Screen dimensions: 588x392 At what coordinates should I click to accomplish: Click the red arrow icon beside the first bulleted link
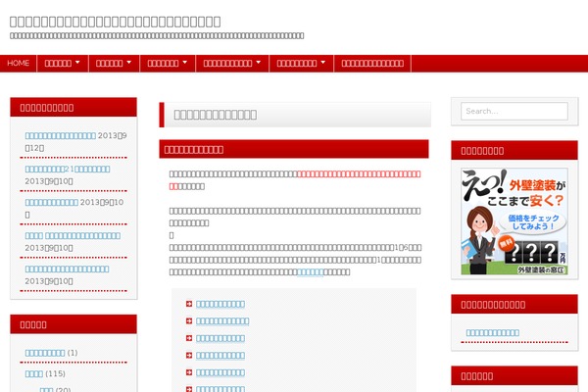point(189,304)
